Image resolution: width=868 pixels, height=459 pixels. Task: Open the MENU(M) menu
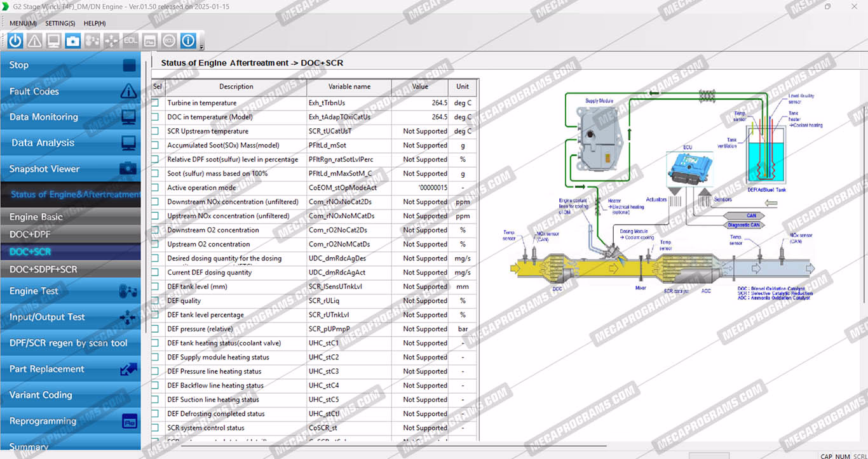coord(23,23)
